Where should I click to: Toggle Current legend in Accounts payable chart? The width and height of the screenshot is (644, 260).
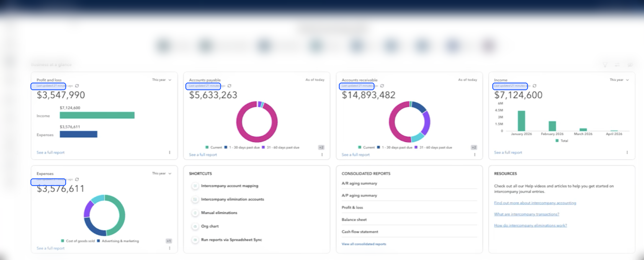click(214, 147)
